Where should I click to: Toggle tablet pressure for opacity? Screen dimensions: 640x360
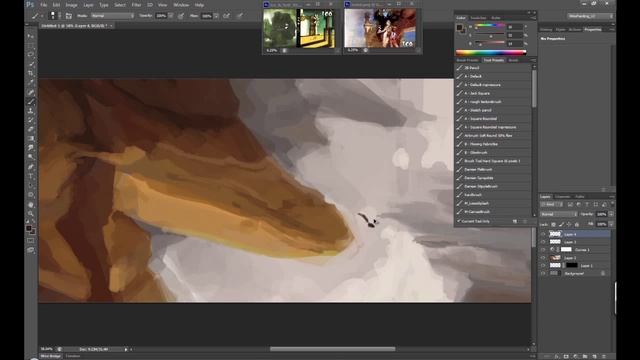180,16
